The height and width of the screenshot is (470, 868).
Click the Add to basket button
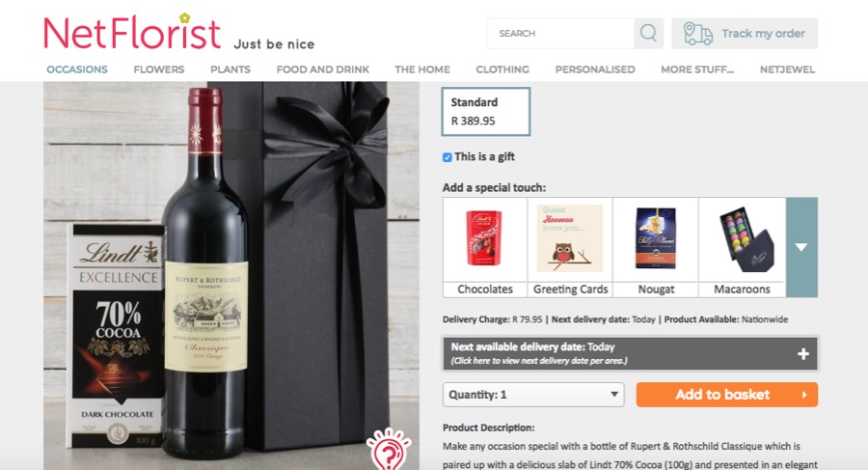(x=727, y=395)
